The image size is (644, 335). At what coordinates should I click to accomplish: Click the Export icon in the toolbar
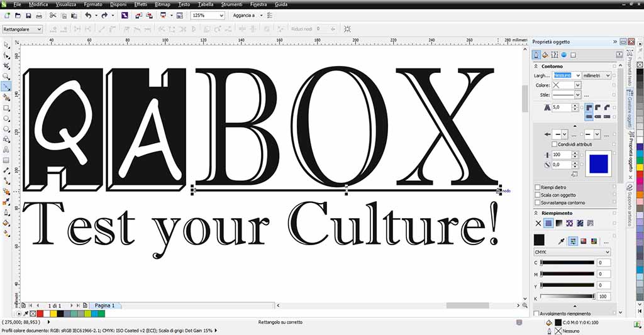click(150, 16)
